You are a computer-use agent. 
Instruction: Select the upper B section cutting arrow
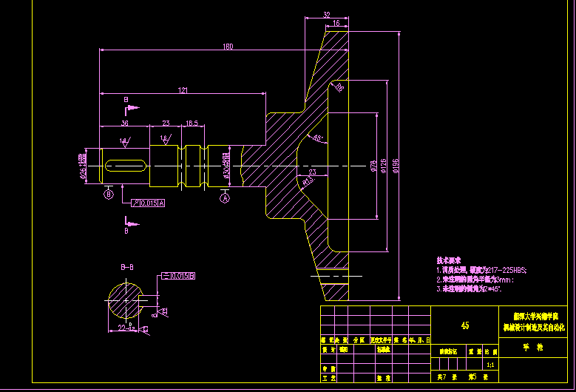coord(132,109)
